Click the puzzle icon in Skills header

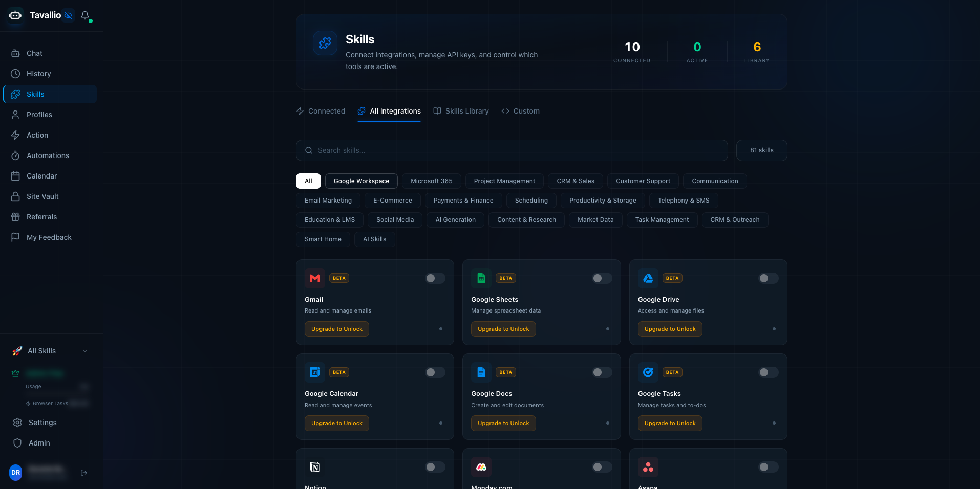[x=325, y=43]
